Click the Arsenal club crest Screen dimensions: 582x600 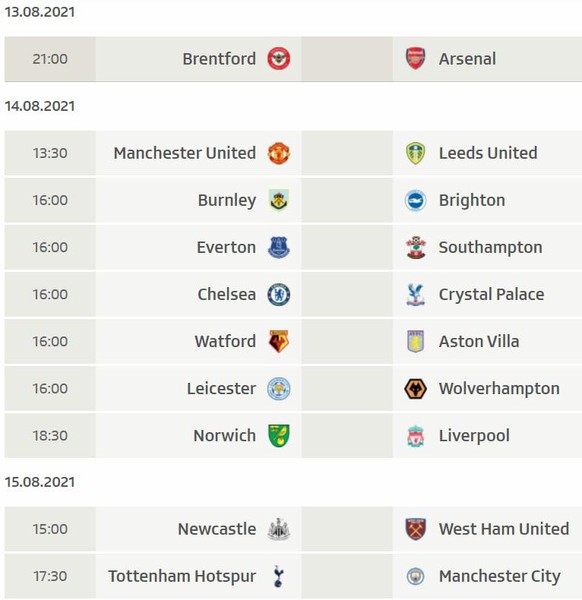(415, 59)
